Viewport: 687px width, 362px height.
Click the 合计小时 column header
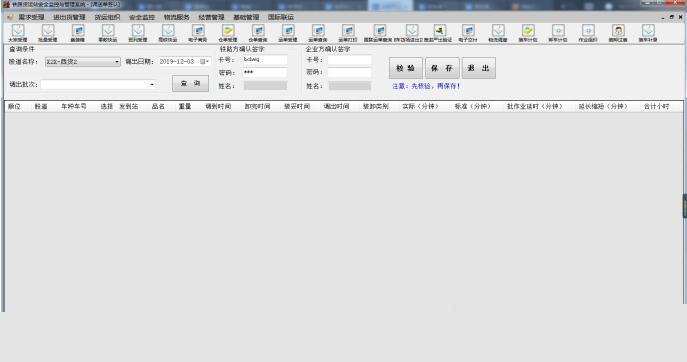pyautogui.click(x=656, y=106)
